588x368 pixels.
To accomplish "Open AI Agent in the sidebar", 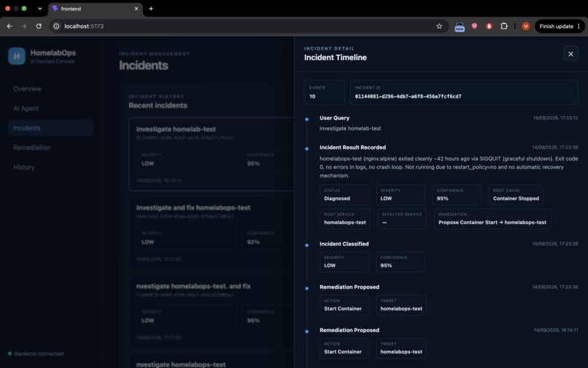I will click(x=50, y=108).
